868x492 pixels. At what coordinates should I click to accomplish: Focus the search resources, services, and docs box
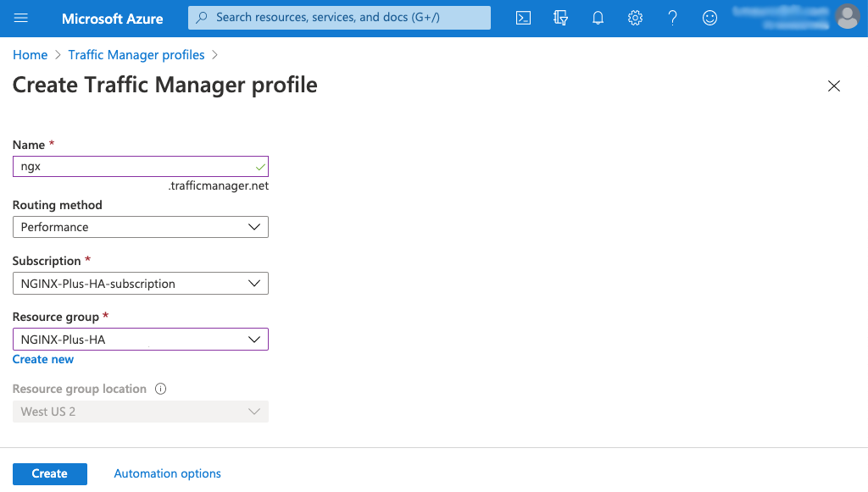click(x=339, y=18)
